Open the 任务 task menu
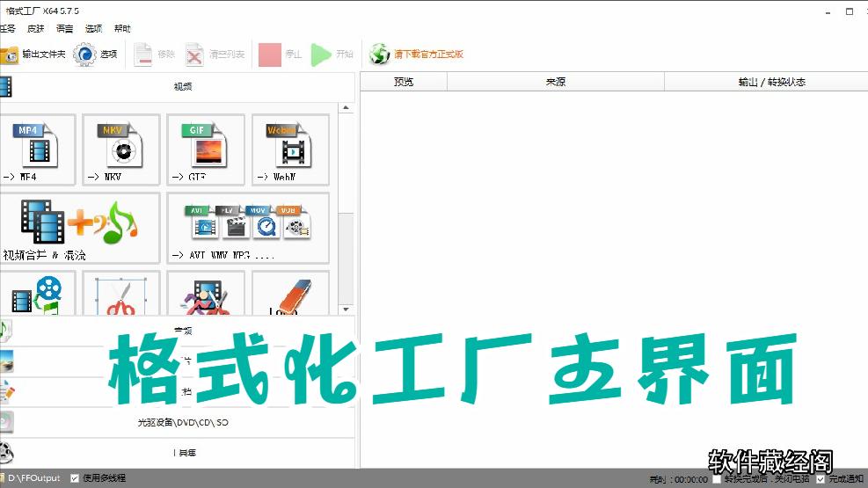 coord(8,29)
